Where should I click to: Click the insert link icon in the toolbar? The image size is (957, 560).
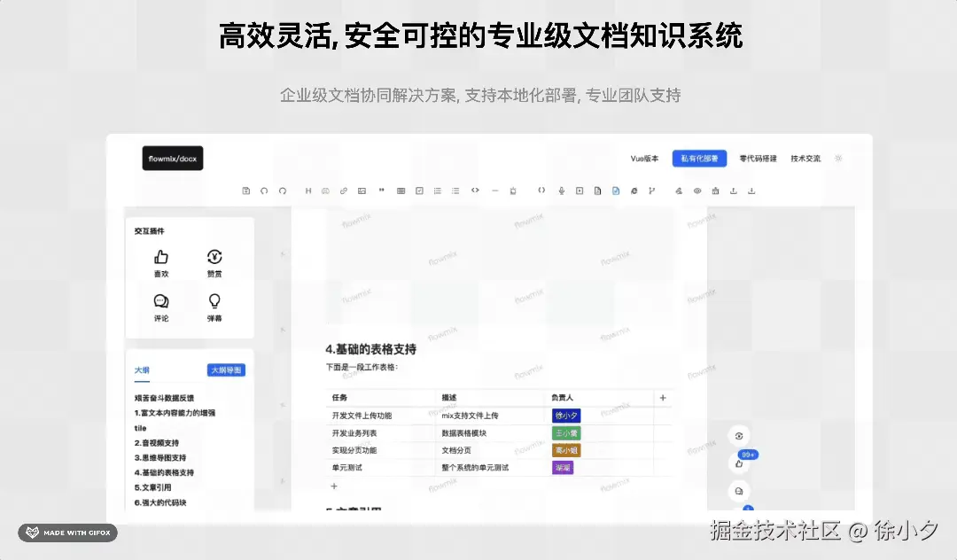346,190
